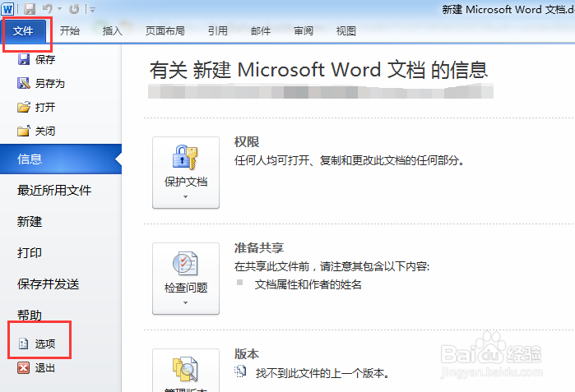Expand the 检查问题 dropdown arrow
This screenshot has width=575, height=392.
click(186, 303)
